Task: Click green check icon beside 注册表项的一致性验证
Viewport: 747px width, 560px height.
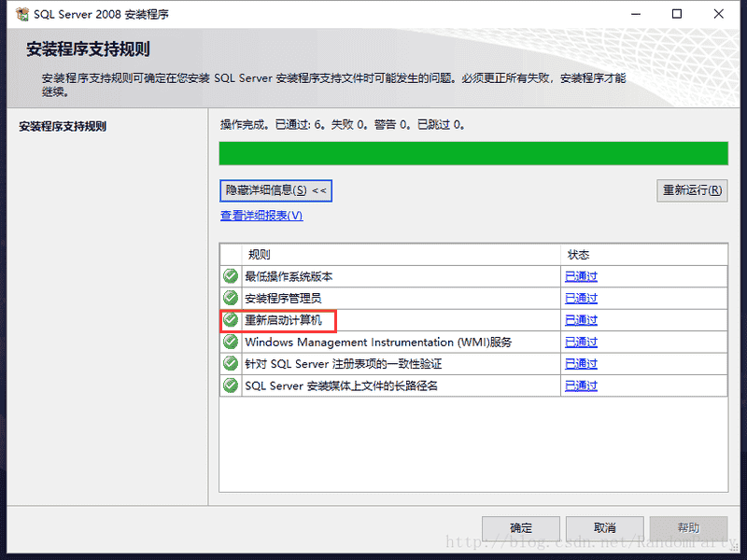Action: tap(231, 363)
